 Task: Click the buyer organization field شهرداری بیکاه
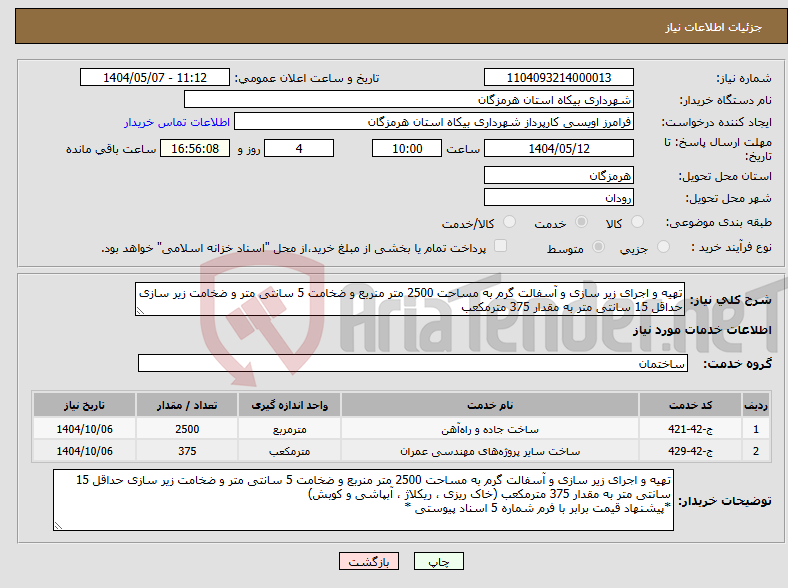(x=409, y=100)
